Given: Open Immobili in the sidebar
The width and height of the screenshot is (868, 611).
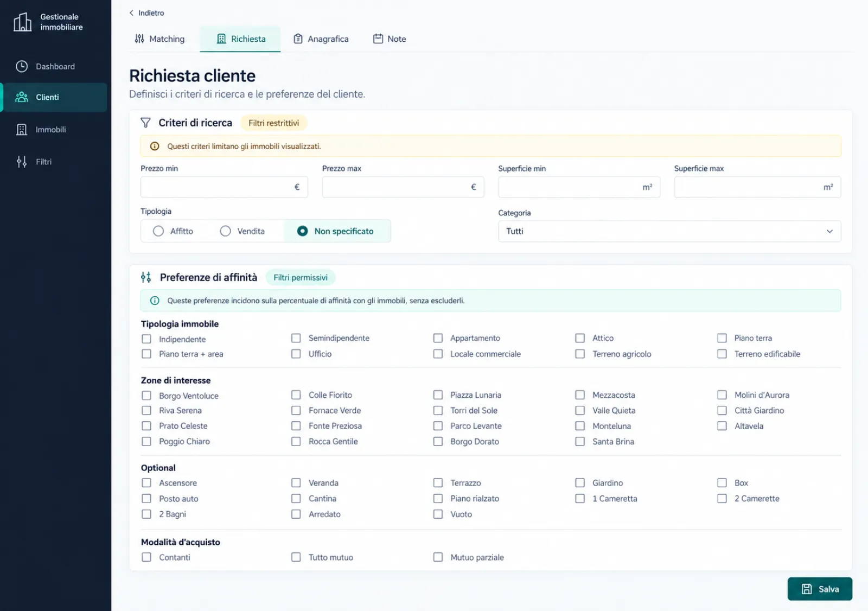Looking at the screenshot, I should 55,130.
